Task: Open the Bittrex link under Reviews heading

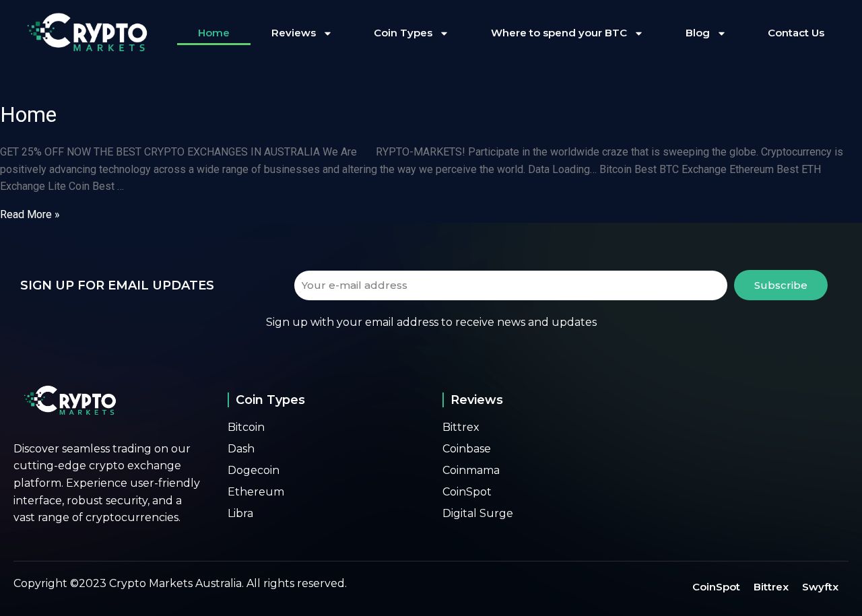Action: tap(461, 427)
